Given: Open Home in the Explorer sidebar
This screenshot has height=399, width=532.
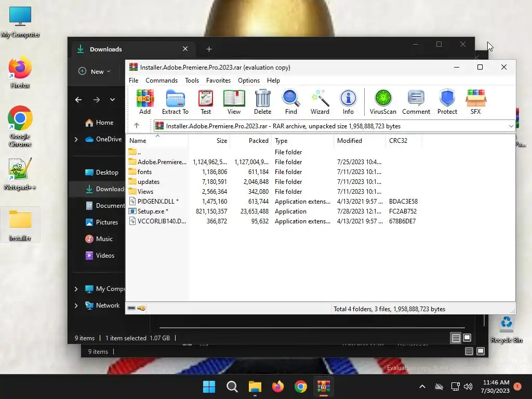Looking at the screenshot, I should tap(99, 123).
